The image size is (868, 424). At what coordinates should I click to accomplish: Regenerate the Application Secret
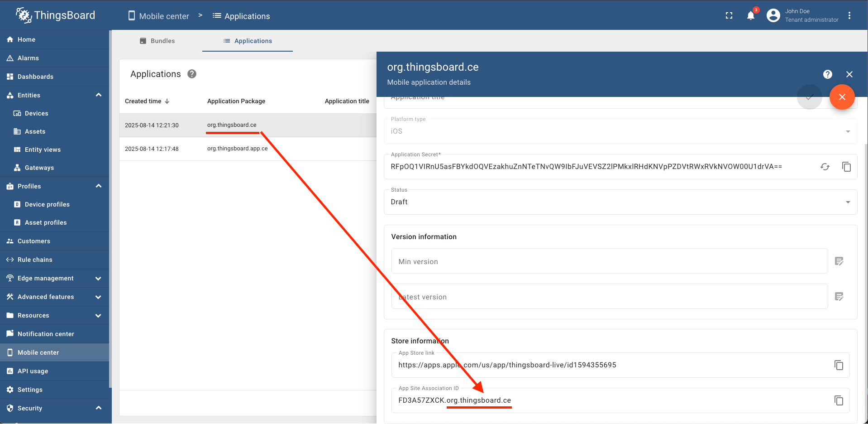(825, 167)
